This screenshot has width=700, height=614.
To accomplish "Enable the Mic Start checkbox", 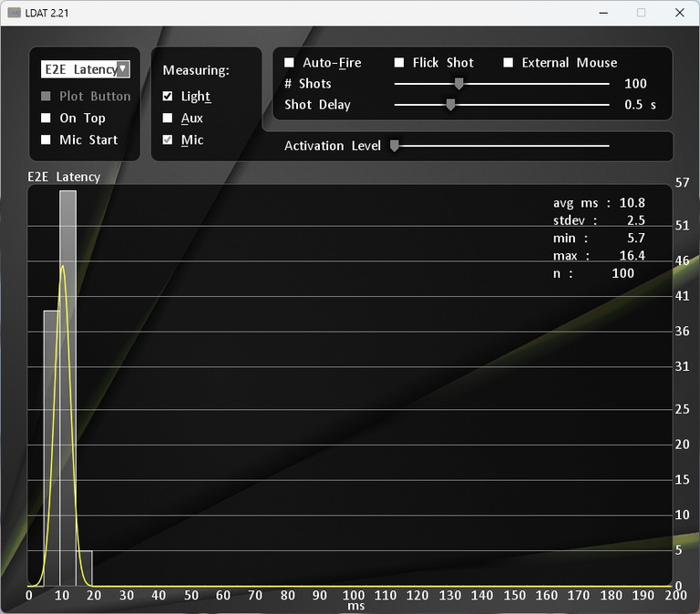I will (x=46, y=139).
